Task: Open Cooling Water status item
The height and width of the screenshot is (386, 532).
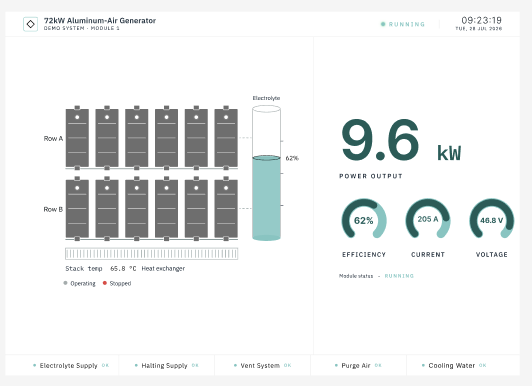Action: click(x=454, y=365)
